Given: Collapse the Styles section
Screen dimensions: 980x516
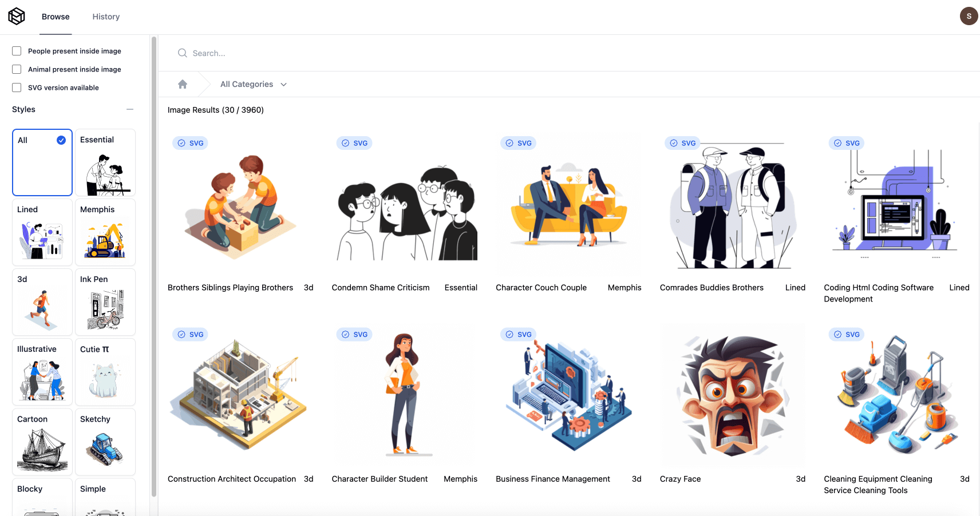Looking at the screenshot, I should (130, 109).
